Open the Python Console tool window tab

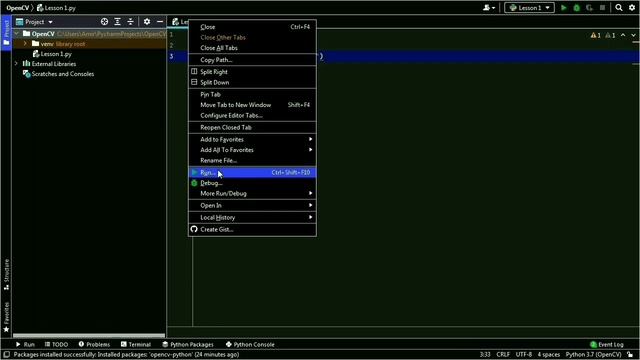coord(250,344)
